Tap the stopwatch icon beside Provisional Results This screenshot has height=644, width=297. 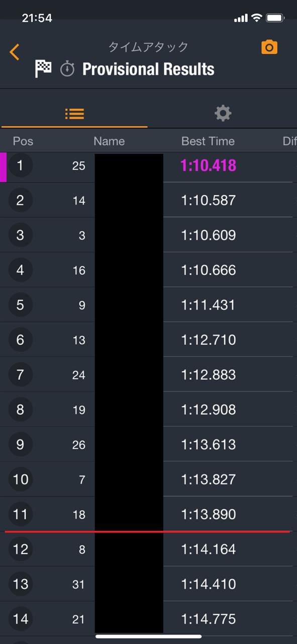point(67,69)
